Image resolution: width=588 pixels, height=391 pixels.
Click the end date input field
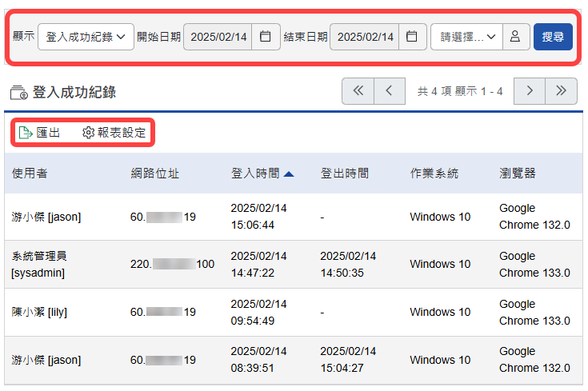click(x=364, y=37)
